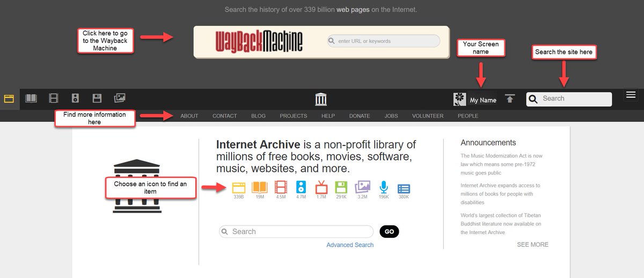Open the software floppy icon in the nav bar
The width and height of the screenshot is (644, 278).
point(97,98)
